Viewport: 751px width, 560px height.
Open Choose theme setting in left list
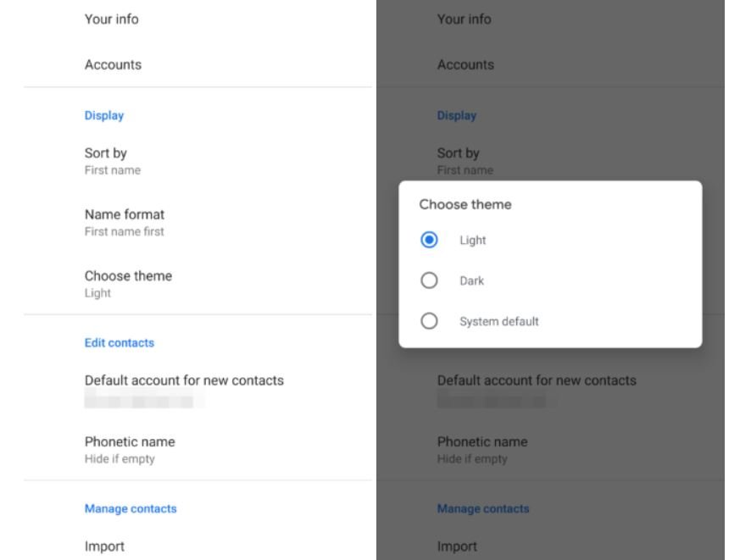tap(127, 283)
